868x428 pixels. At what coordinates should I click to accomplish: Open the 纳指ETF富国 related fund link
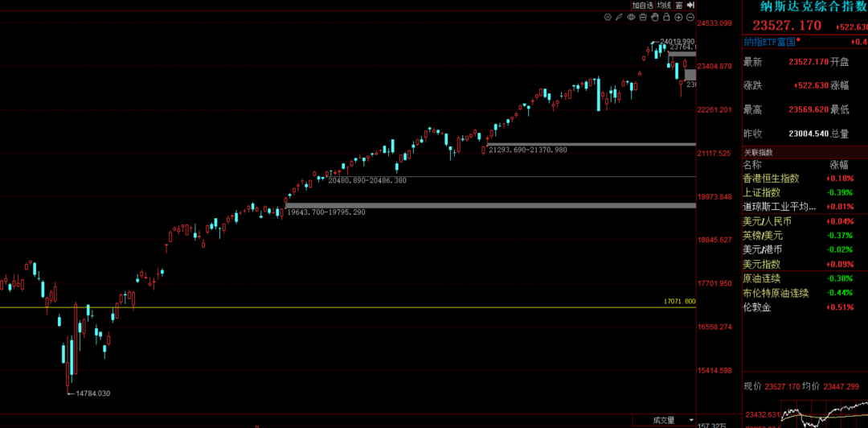click(x=770, y=42)
